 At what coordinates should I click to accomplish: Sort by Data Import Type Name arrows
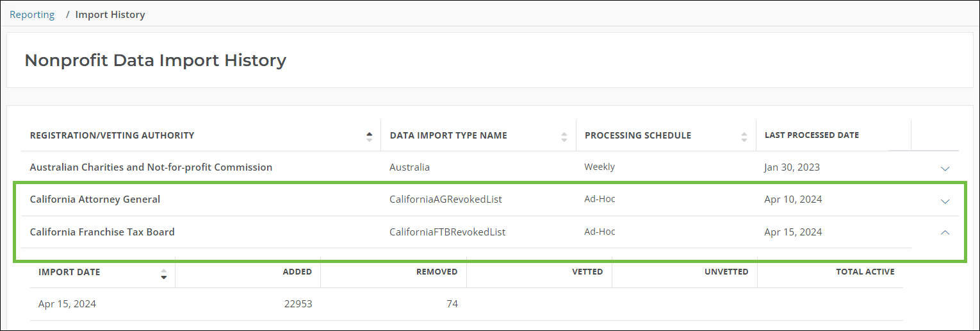coord(564,136)
